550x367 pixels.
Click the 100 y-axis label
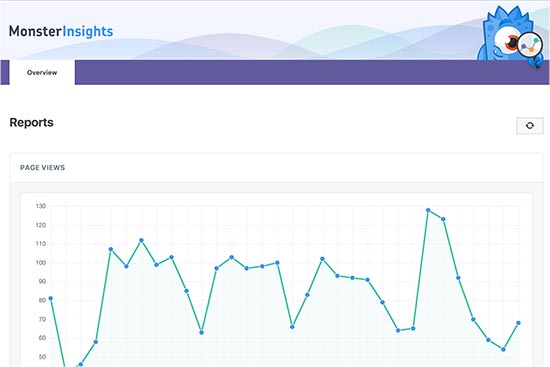[x=41, y=262]
